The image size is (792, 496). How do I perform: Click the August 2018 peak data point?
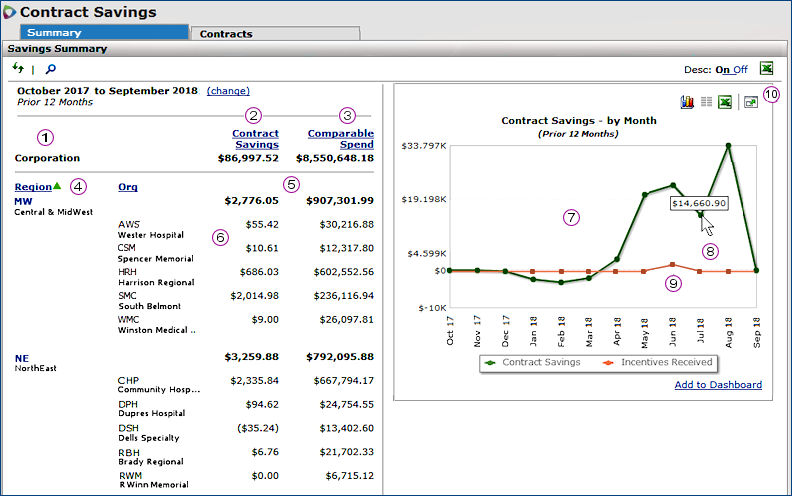[x=729, y=146]
